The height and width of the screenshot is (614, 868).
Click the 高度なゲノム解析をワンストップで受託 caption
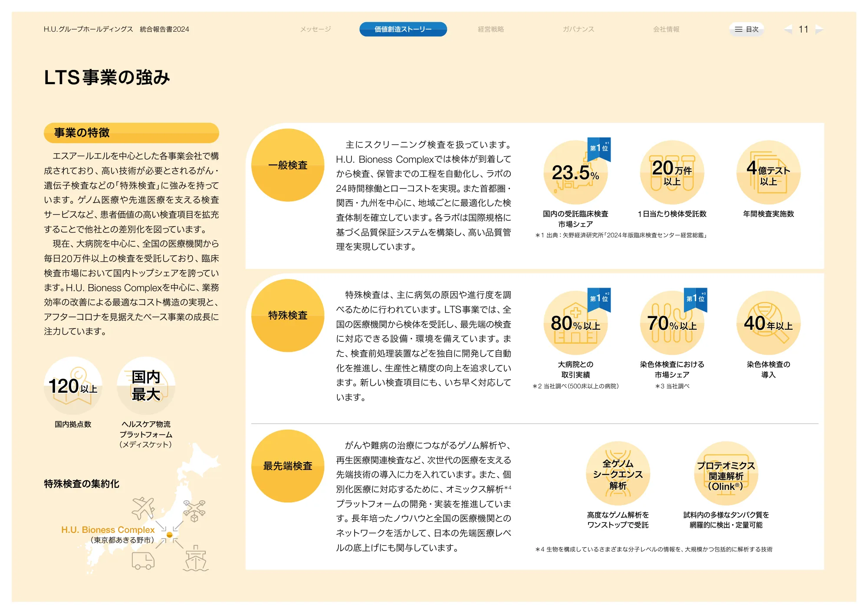point(618,520)
